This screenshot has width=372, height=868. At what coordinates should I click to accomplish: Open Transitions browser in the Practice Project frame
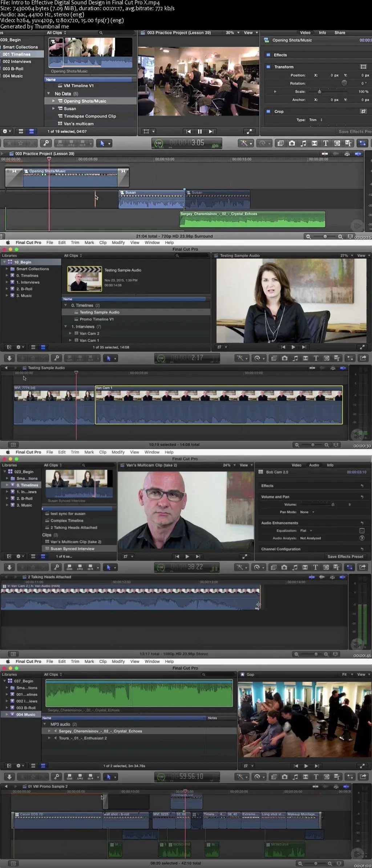[x=314, y=143]
